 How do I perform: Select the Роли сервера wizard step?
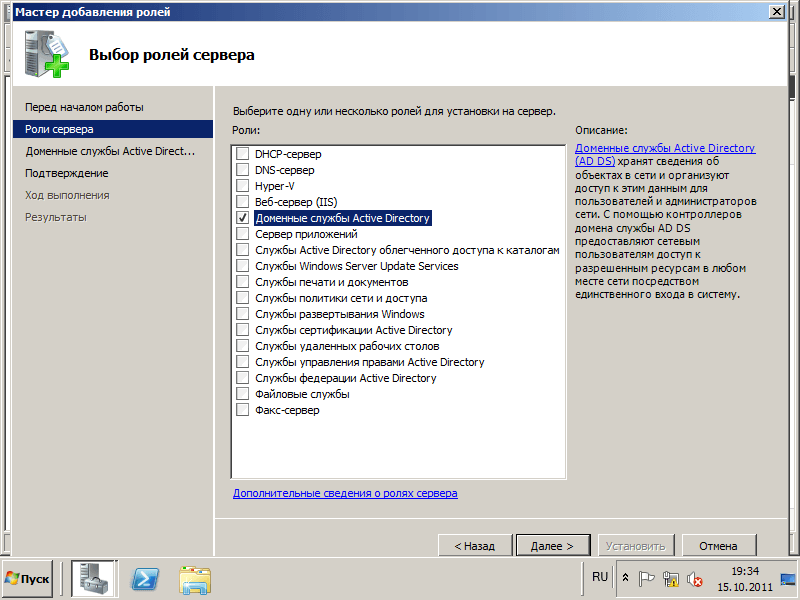click(x=112, y=129)
